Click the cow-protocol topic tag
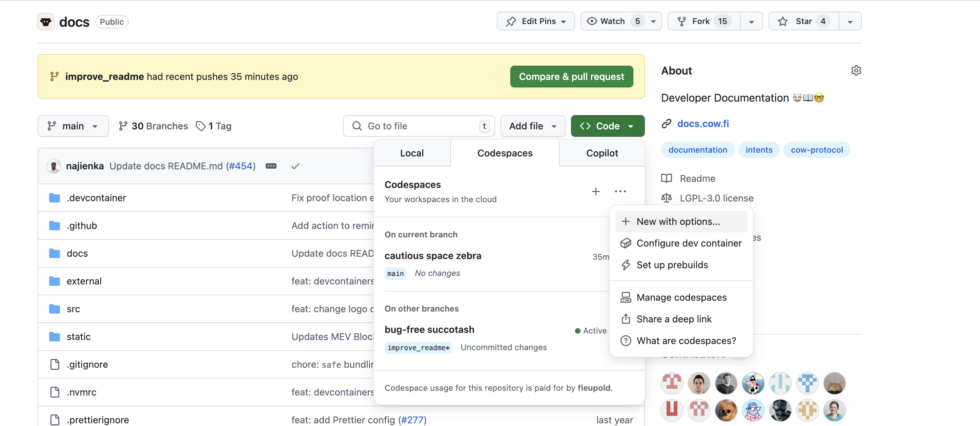This screenshot has height=426, width=980. 817,150
